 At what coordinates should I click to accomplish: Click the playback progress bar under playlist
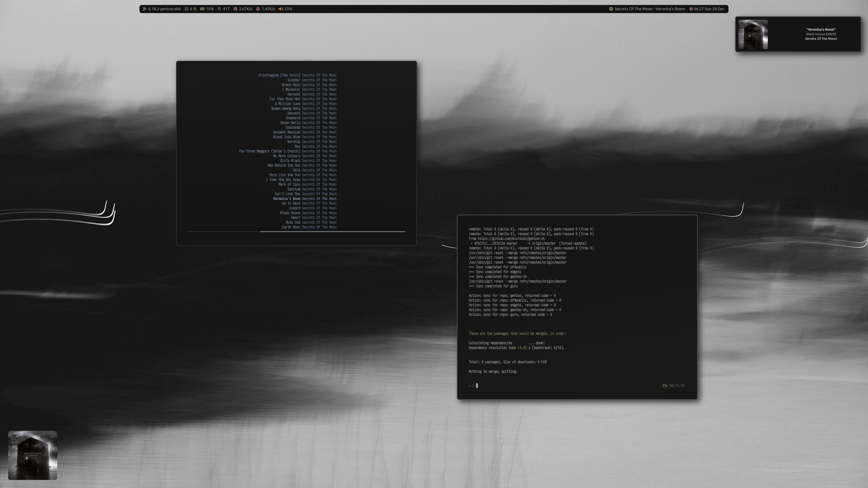pyautogui.click(x=297, y=232)
